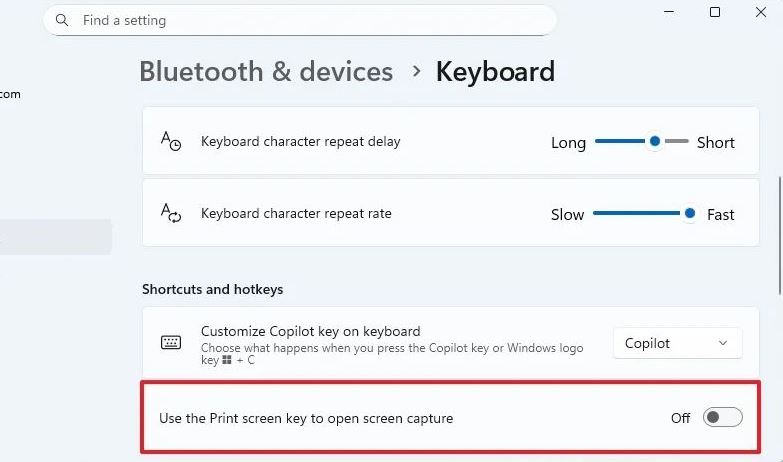Click the Off label beside Print screen toggle
Image resolution: width=783 pixels, height=462 pixels.
coord(680,418)
